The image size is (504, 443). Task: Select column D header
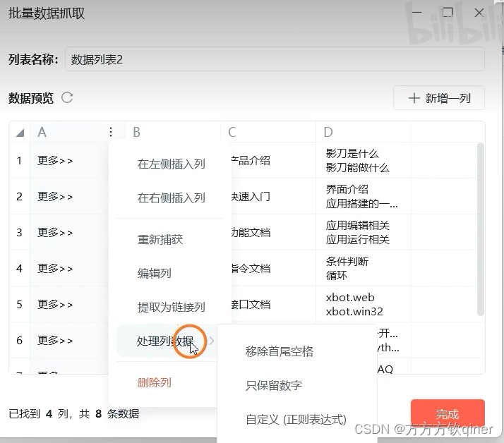364,132
